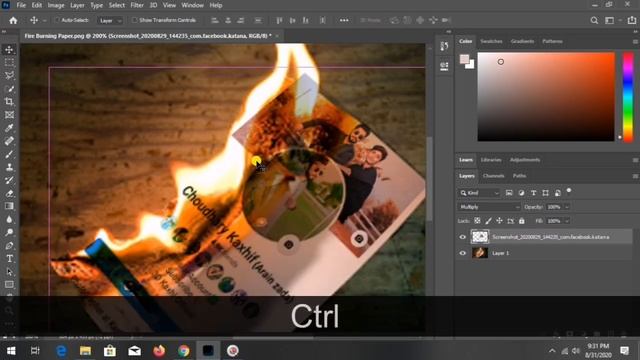Hide Layer 1 visibility eye
This screenshot has height=360, width=640.
tap(462, 253)
